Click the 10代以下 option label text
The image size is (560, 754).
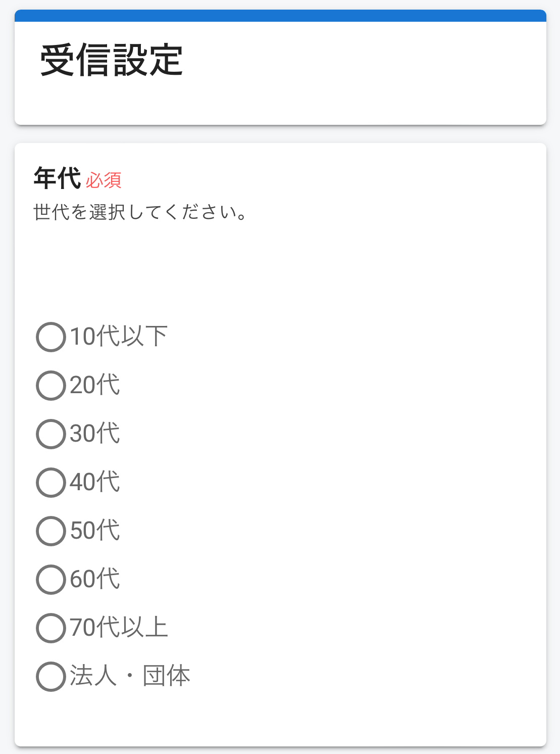[119, 337]
